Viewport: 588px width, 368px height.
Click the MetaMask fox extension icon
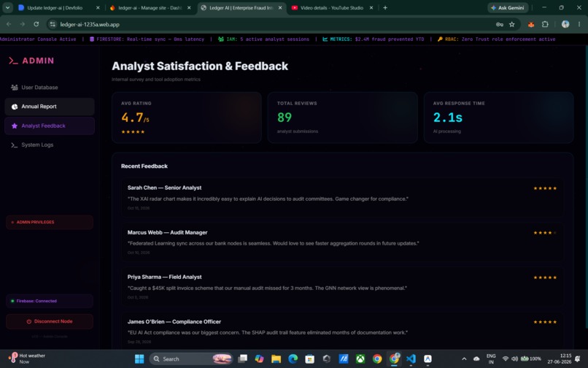tap(531, 24)
